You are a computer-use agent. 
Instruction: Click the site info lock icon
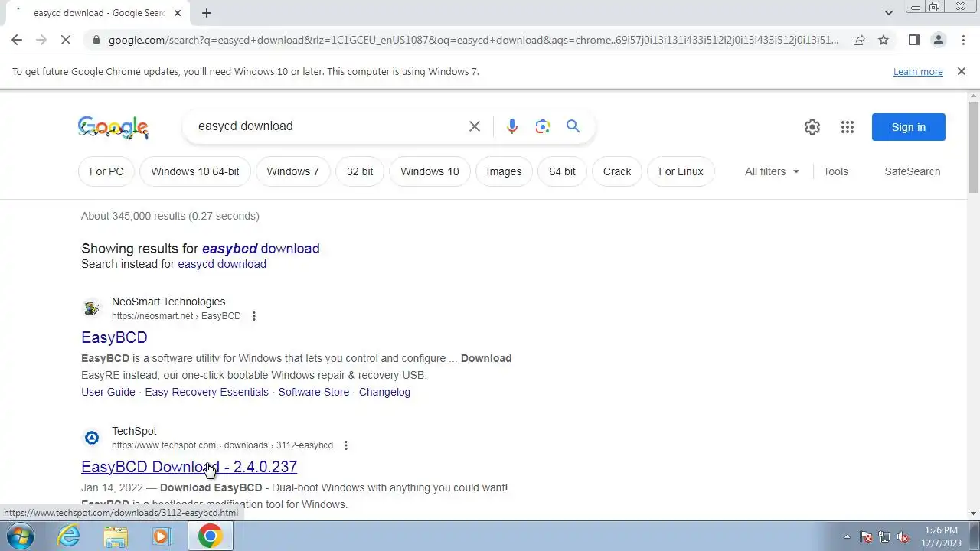(95, 40)
